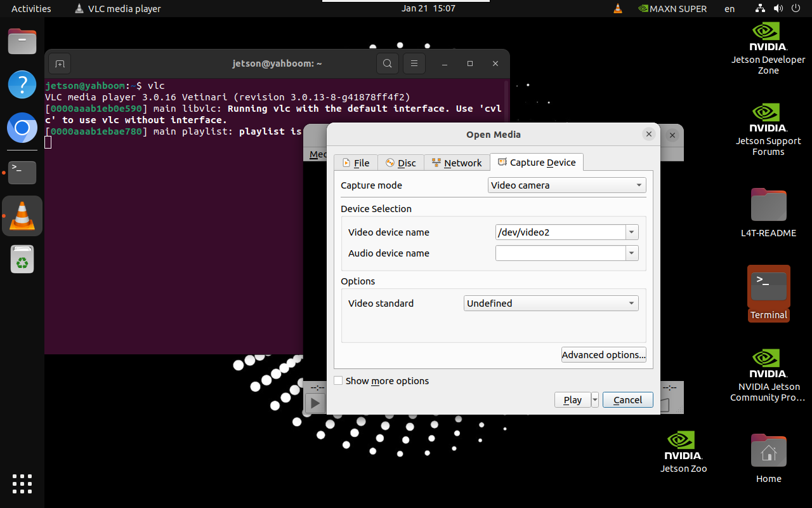812x508 pixels.
Task: Open a new tab in the terminal window
Action: coord(60,63)
